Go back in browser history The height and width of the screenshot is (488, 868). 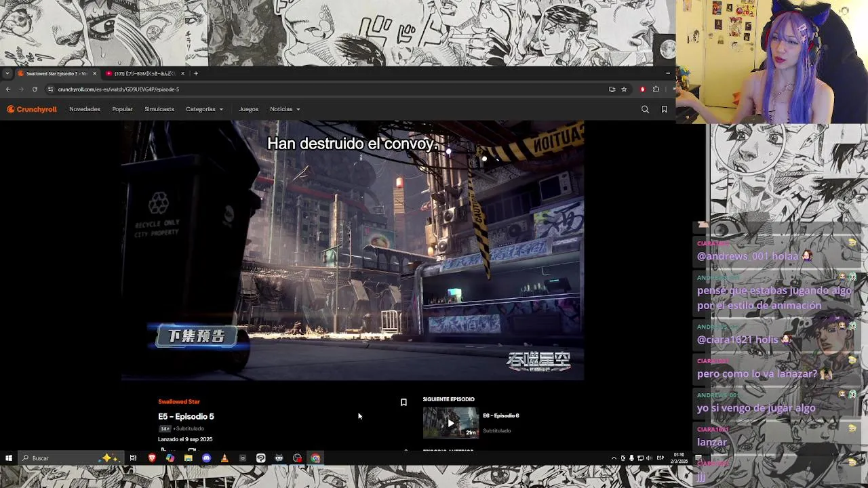[x=8, y=89]
